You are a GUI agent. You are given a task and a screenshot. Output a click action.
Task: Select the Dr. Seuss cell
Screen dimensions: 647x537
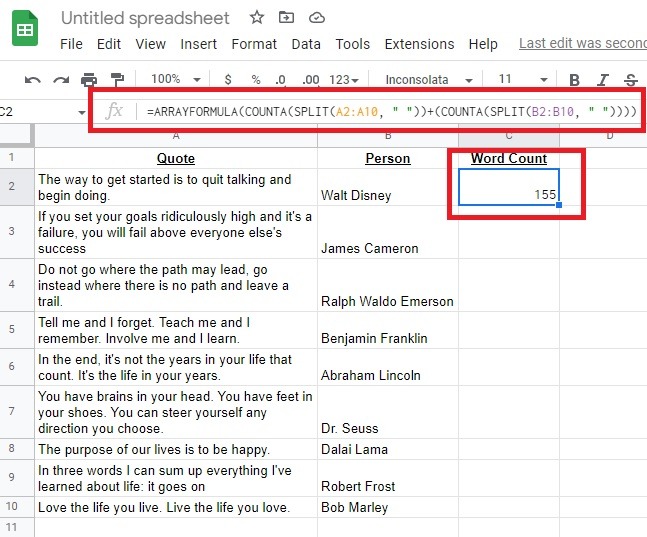click(387, 412)
